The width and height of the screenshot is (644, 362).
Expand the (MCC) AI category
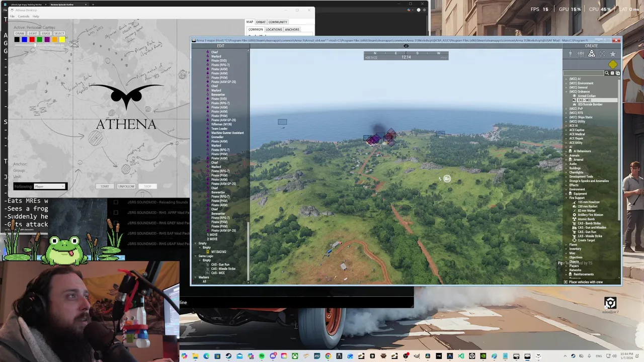click(x=567, y=79)
